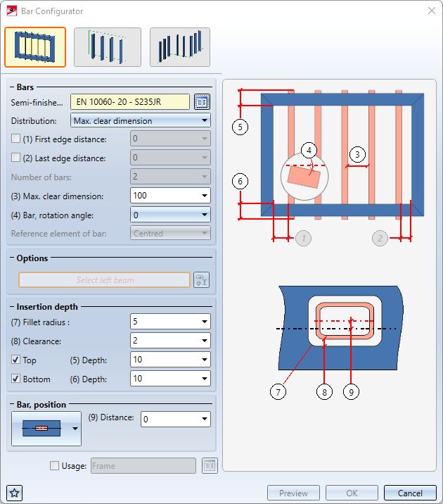
Task: Click the select beam picker icon
Action: 202,279
